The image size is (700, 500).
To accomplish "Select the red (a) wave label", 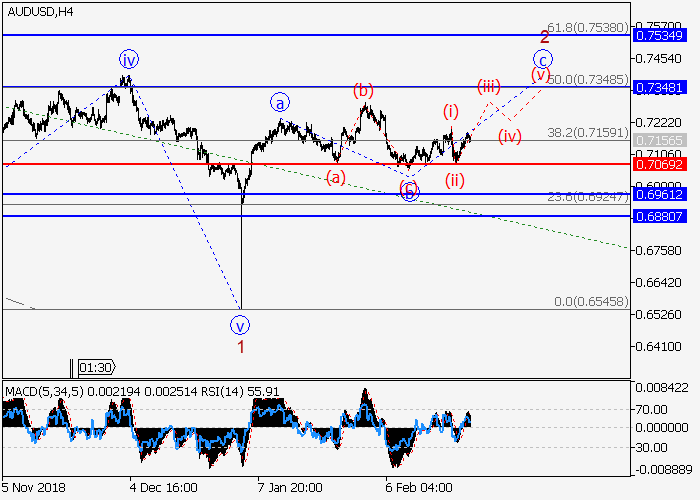I will [x=336, y=177].
